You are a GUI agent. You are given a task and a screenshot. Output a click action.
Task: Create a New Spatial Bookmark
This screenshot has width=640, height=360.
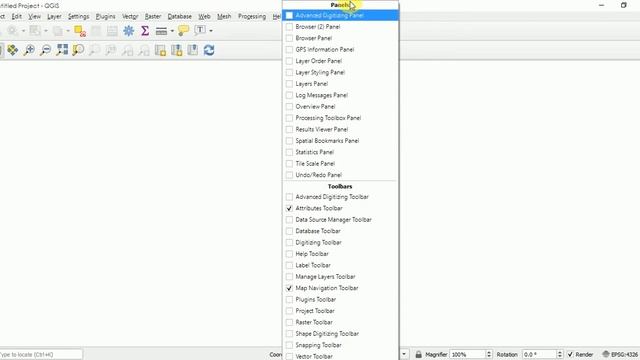177,50
